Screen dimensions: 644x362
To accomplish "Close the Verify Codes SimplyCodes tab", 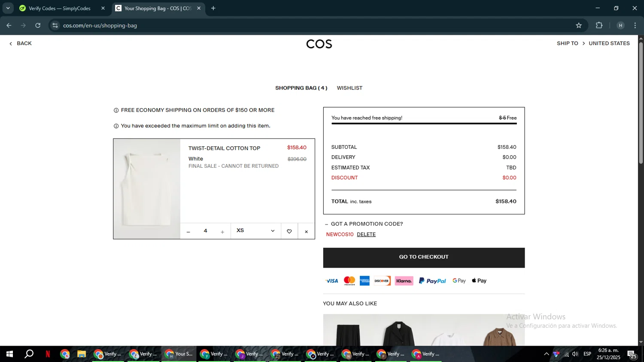I will 103,8.
